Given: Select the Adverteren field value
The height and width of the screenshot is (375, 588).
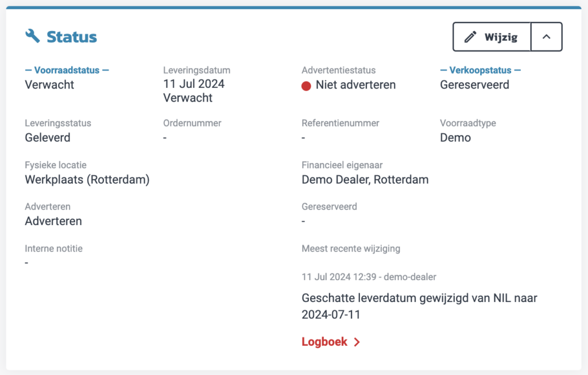Looking at the screenshot, I should click(53, 221).
